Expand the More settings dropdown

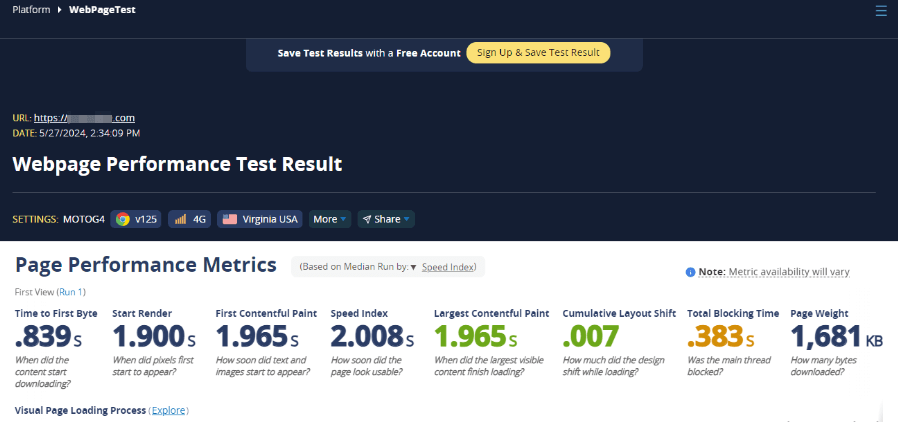(x=330, y=219)
